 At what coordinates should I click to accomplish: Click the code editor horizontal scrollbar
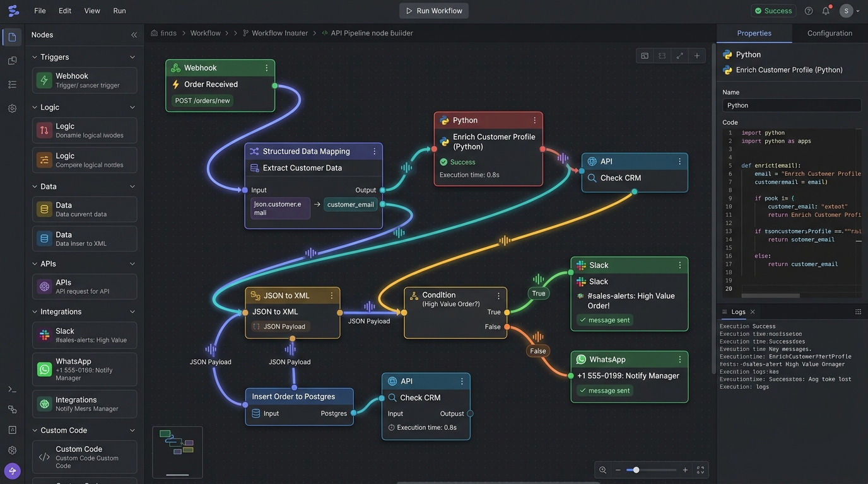770,296
